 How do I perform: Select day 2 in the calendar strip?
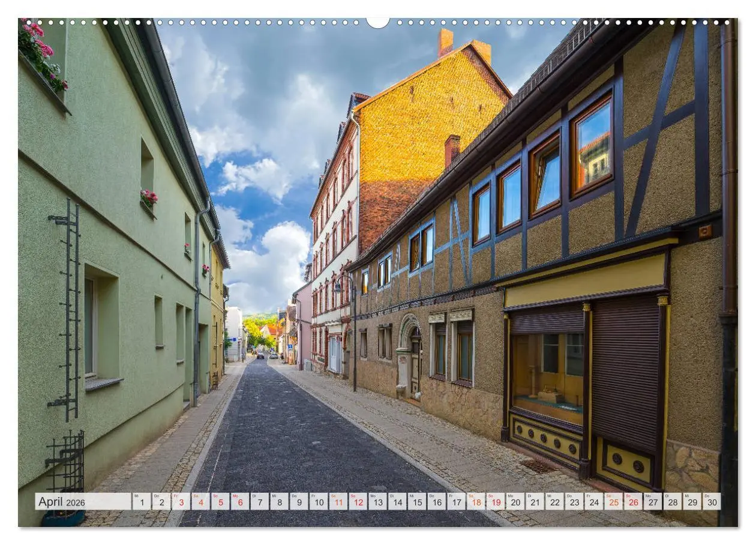tap(161, 502)
